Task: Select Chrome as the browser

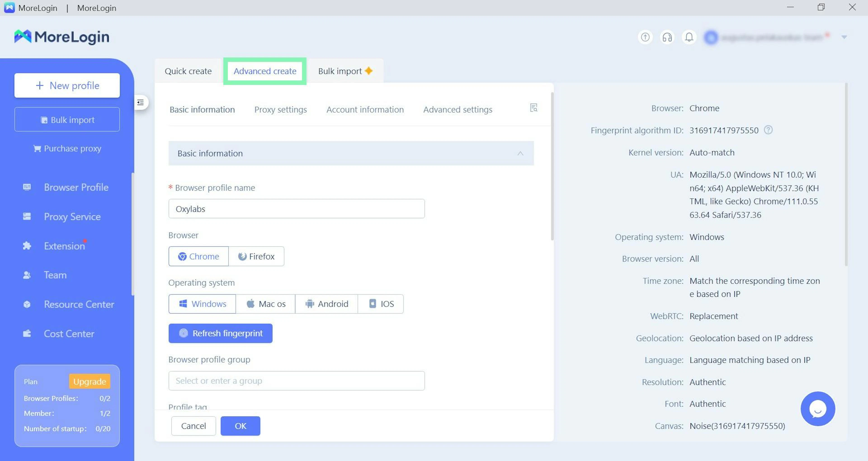Action: (198, 256)
